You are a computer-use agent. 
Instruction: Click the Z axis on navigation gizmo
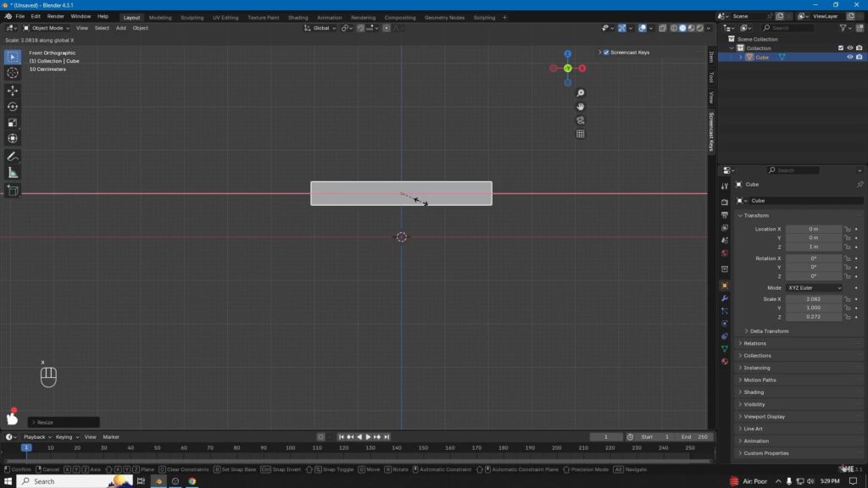coord(567,53)
